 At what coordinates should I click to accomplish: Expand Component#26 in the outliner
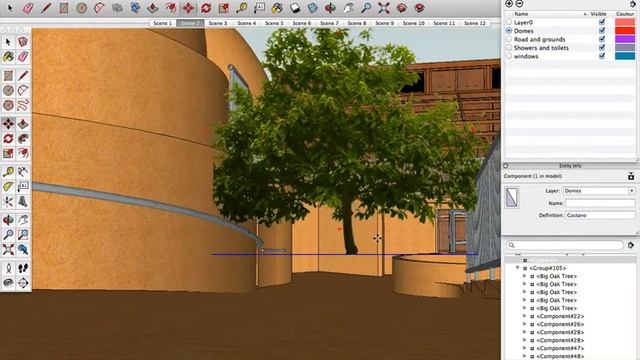[525, 324]
